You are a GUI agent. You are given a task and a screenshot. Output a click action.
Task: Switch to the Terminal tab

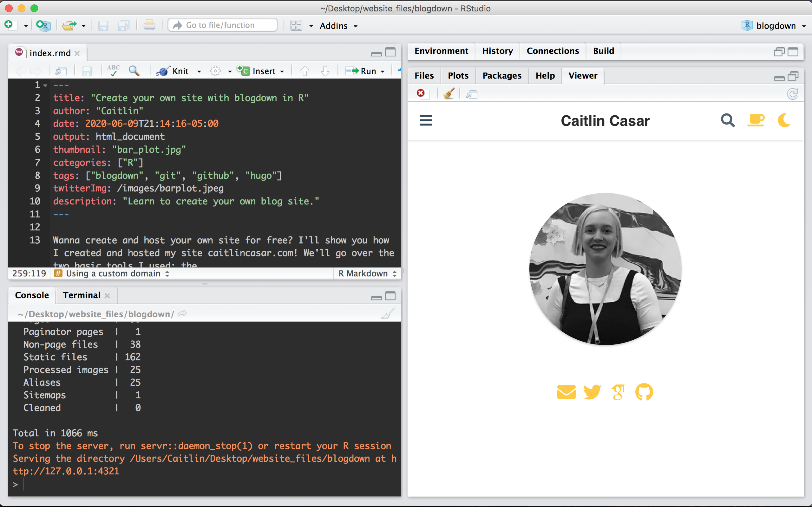(x=82, y=295)
